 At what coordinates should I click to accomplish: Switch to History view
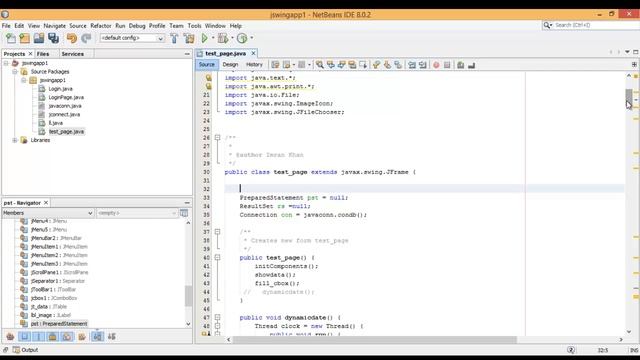pyautogui.click(x=254, y=64)
